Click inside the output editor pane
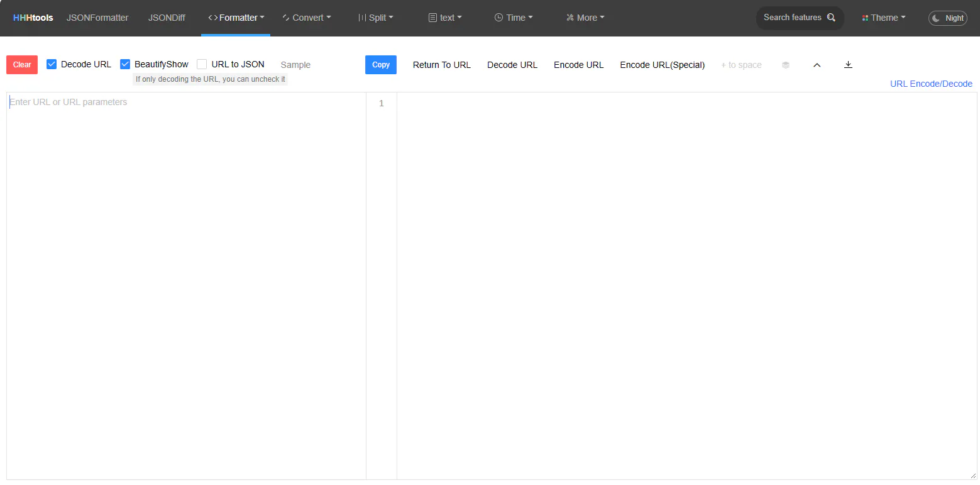 687,286
